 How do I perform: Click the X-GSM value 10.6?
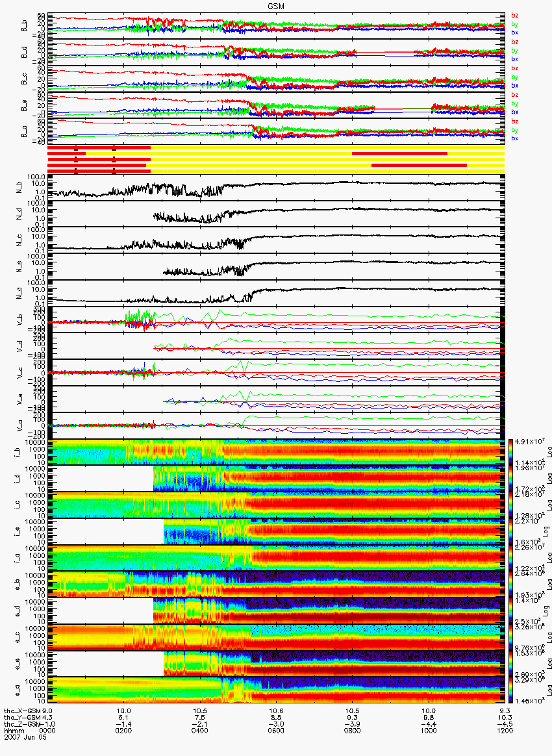click(276, 711)
